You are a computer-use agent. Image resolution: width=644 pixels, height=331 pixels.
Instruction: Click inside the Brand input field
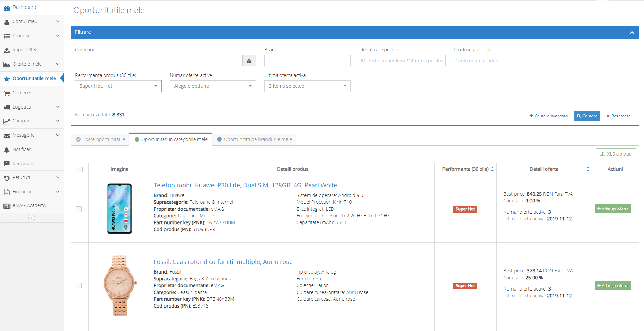click(307, 61)
